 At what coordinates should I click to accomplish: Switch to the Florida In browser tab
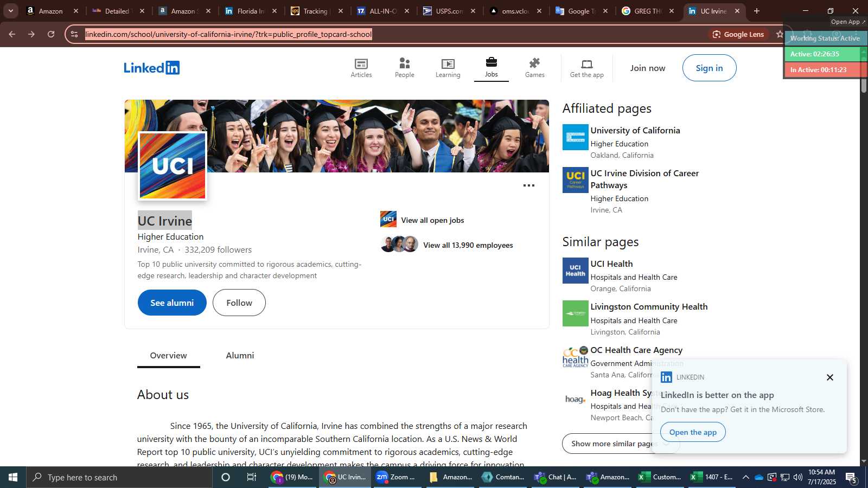(251, 11)
